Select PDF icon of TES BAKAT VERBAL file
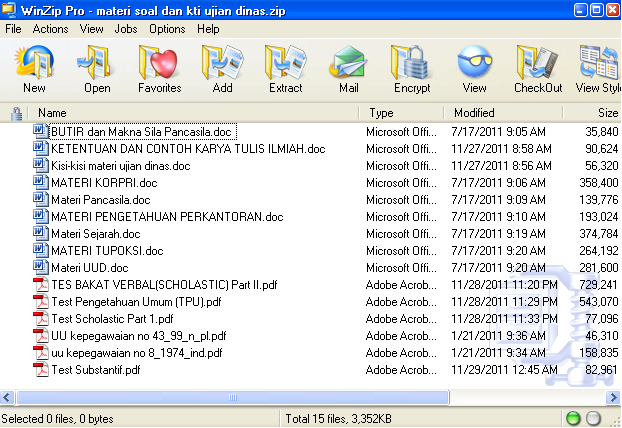 (x=40, y=284)
